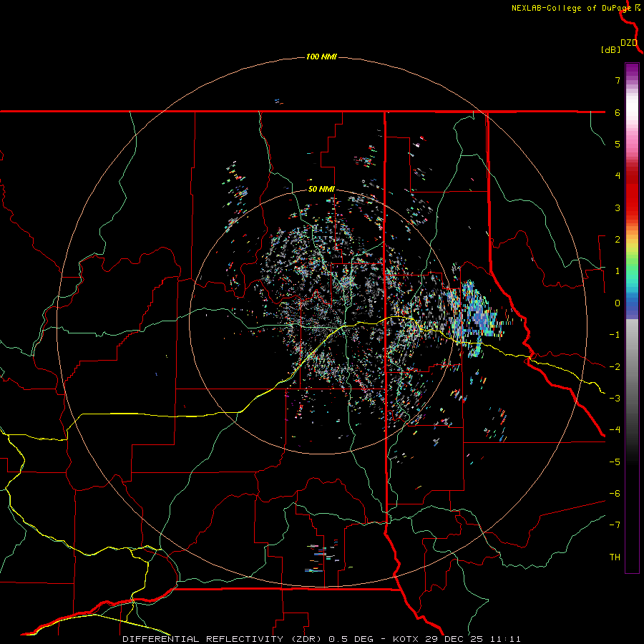Click the 2 dB legend value
Viewport: 644px width, 644px height.
pyautogui.click(x=618, y=240)
